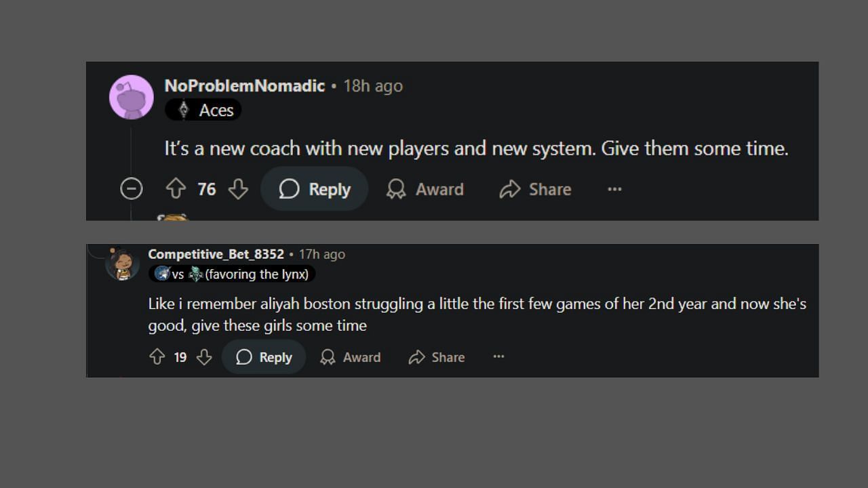Collapse NoProblemNomadic's comment thread

pyautogui.click(x=132, y=189)
